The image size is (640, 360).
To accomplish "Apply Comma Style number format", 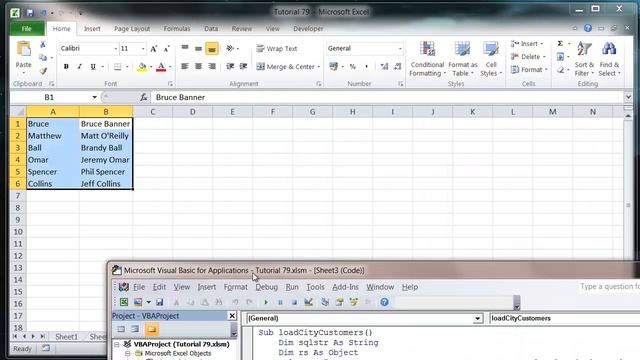I will (x=366, y=67).
